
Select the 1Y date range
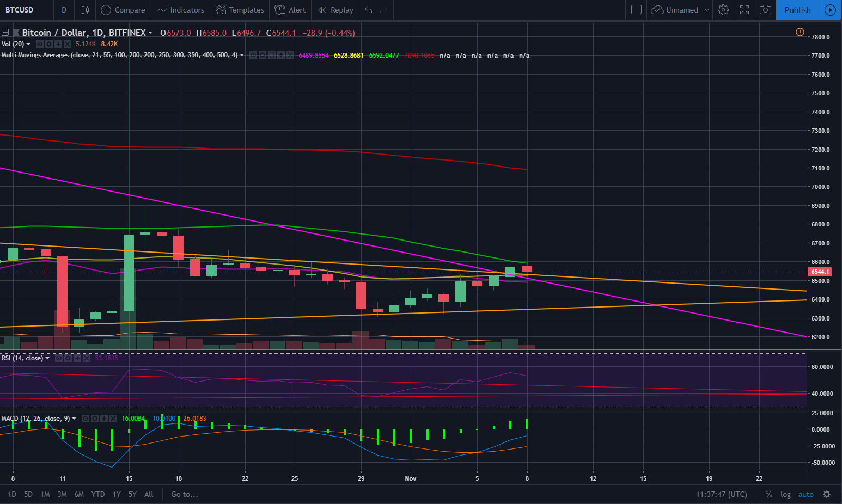[117, 494]
